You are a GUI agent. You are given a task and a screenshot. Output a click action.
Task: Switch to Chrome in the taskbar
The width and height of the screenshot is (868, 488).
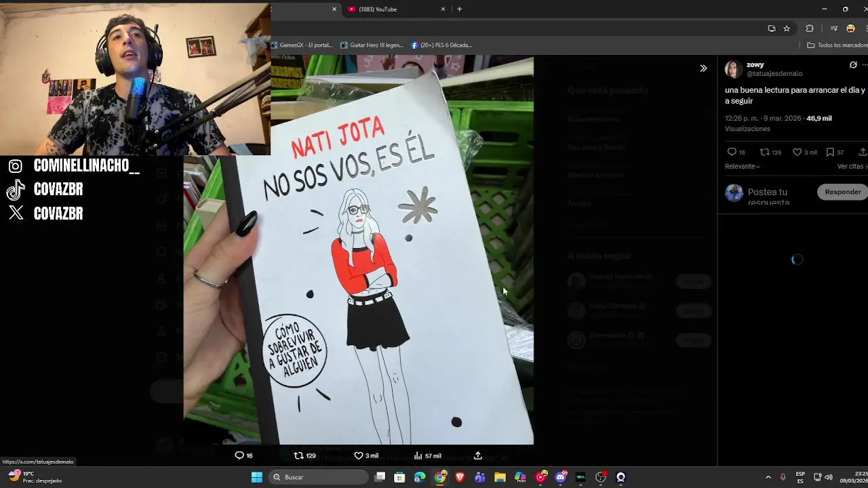pyautogui.click(x=440, y=477)
